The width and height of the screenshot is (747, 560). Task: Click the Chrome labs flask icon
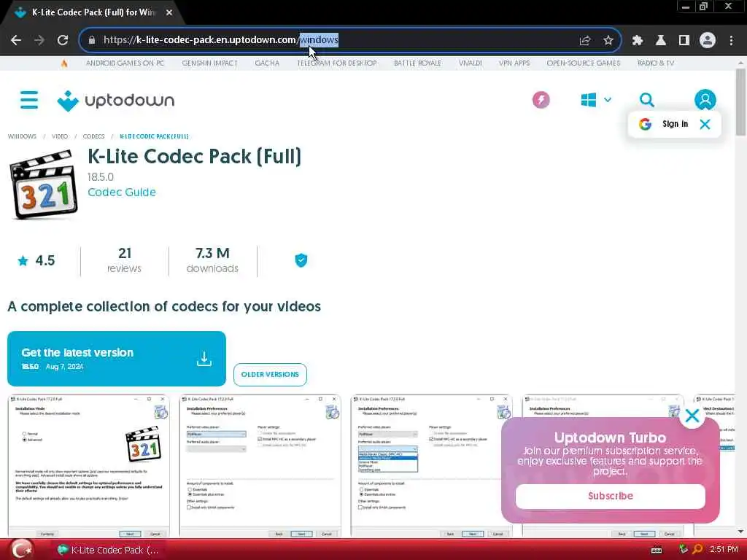[x=661, y=40]
